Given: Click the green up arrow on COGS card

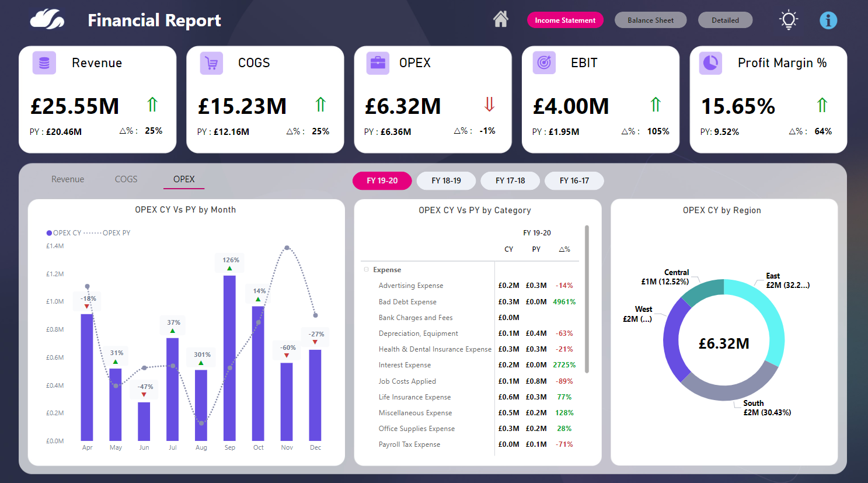Looking at the screenshot, I should [x=320, y=105].
